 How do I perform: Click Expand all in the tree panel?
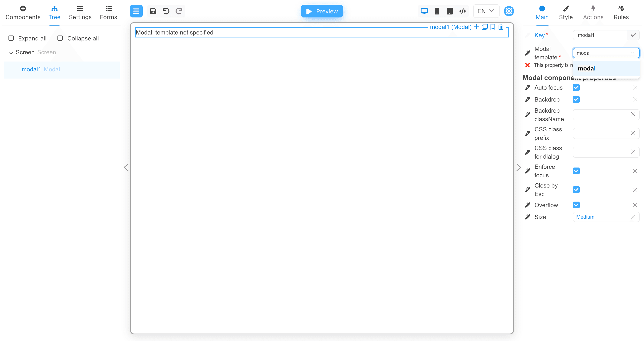27,38
